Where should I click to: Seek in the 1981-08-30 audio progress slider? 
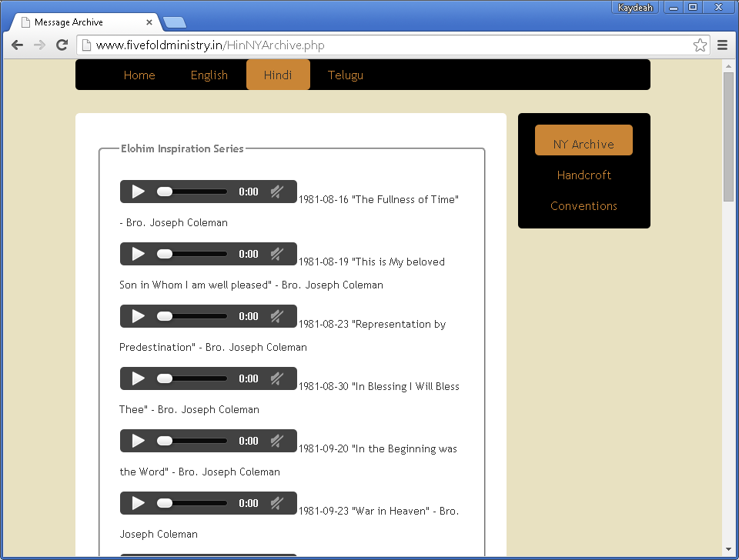point(192,378)
